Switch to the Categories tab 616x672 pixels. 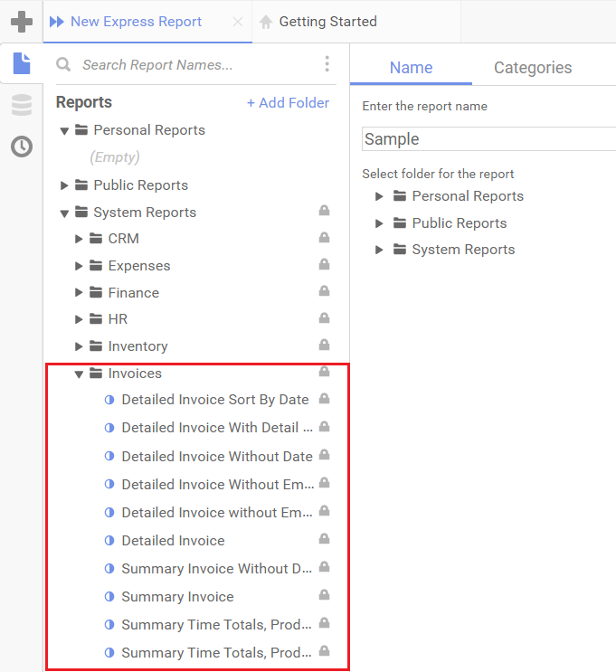(533, 68)
